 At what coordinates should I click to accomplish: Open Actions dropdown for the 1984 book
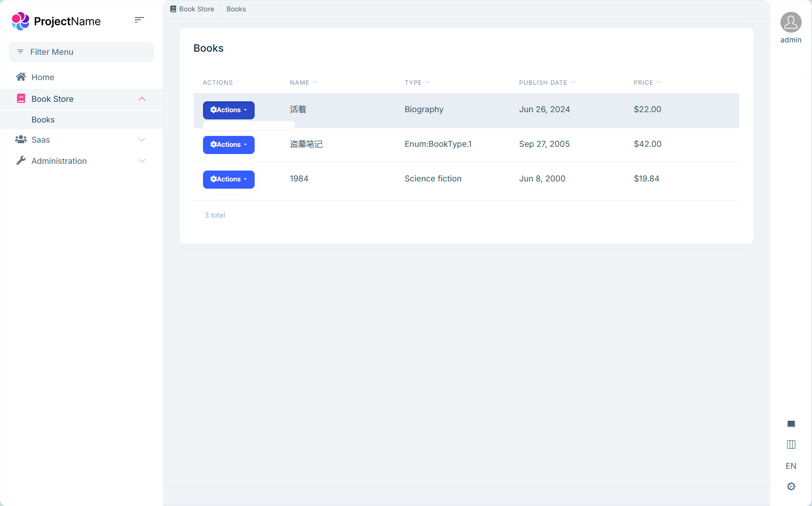pos(228,179)
